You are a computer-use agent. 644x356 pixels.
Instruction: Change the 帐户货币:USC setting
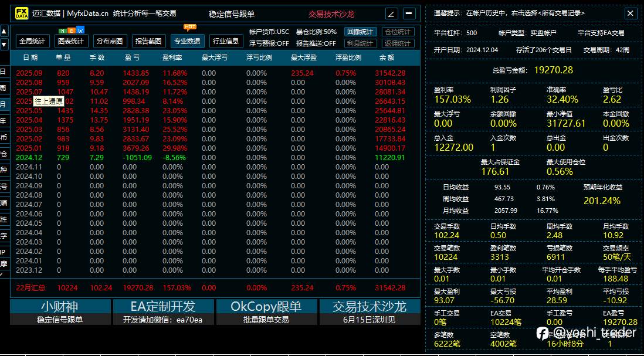[x=269, y=32]
